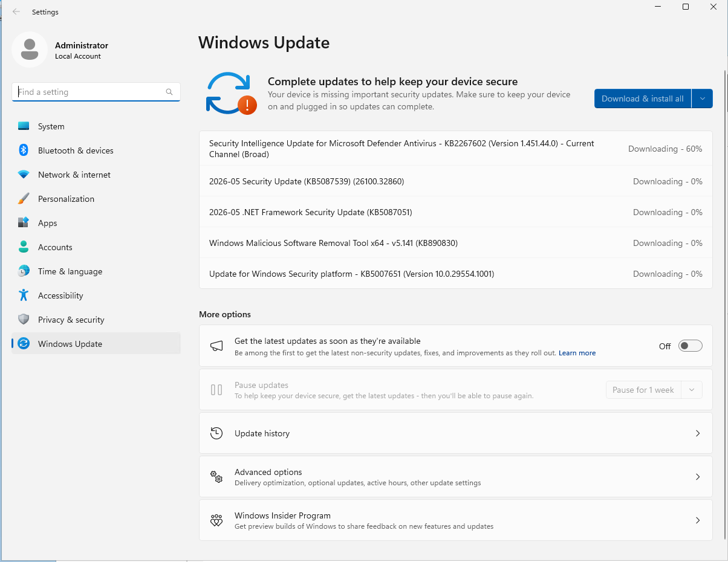Open Windows Insider Program chevron
728x562 pixels.
click(698, 520)
